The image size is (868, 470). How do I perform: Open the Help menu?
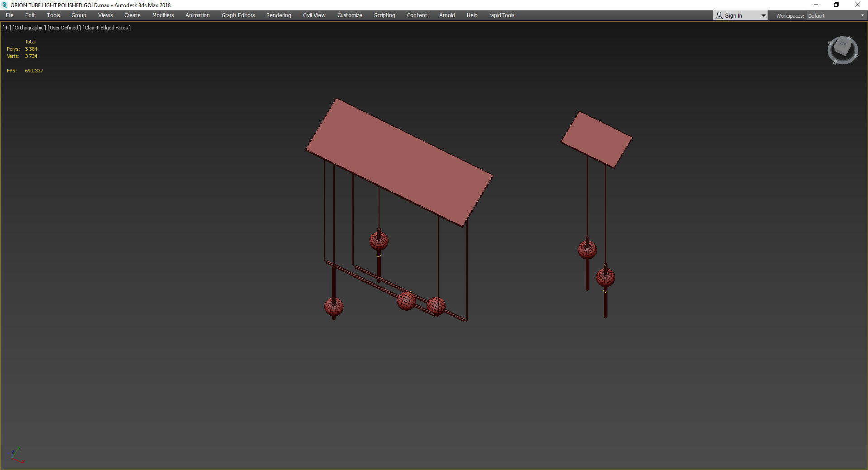pos(472,15)
